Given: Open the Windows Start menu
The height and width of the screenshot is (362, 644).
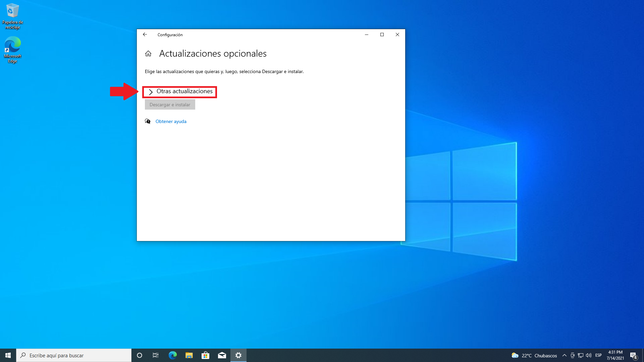Looking at the screenshot, I should [x=8, y=355].
